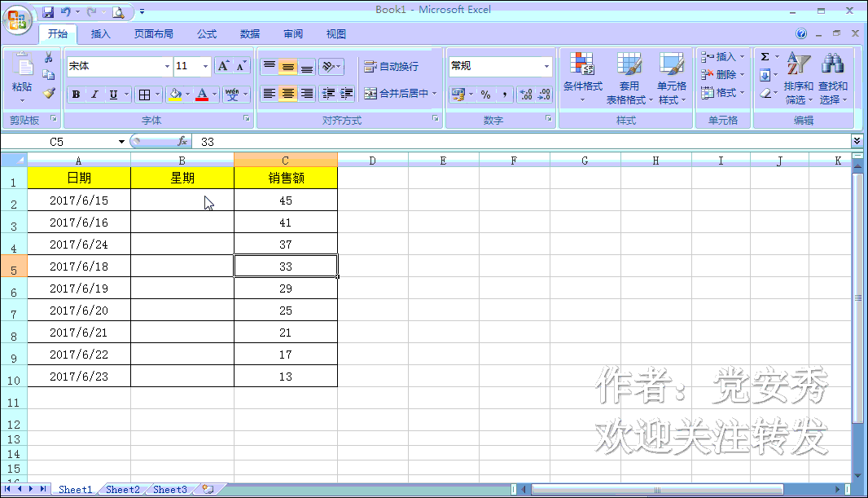The height and width of the screenshot is (498, 868).
Task: Switch to the 数据 ribbon tab
Action: point(250,33)
